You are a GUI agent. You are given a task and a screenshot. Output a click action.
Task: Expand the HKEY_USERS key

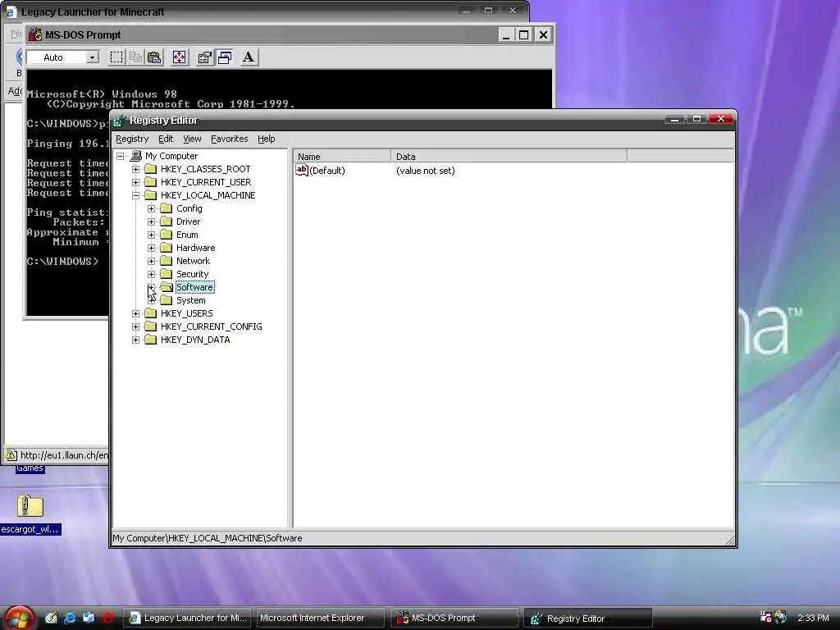[135, 313]
